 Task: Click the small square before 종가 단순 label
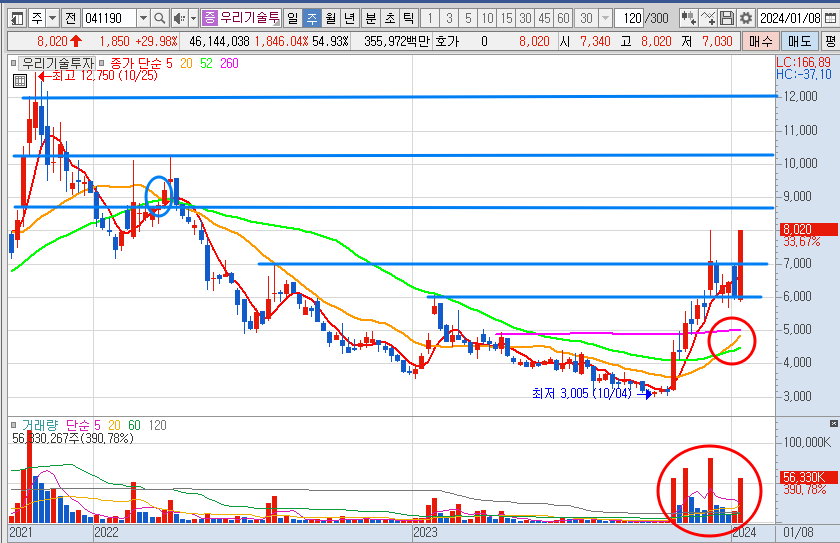click(101, 63)
